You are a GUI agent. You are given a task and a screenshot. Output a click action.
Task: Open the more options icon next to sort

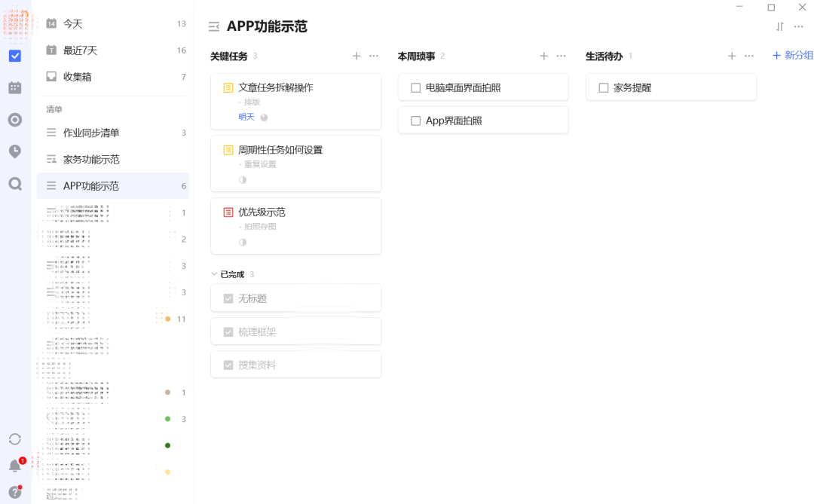(x=798, y=26)
